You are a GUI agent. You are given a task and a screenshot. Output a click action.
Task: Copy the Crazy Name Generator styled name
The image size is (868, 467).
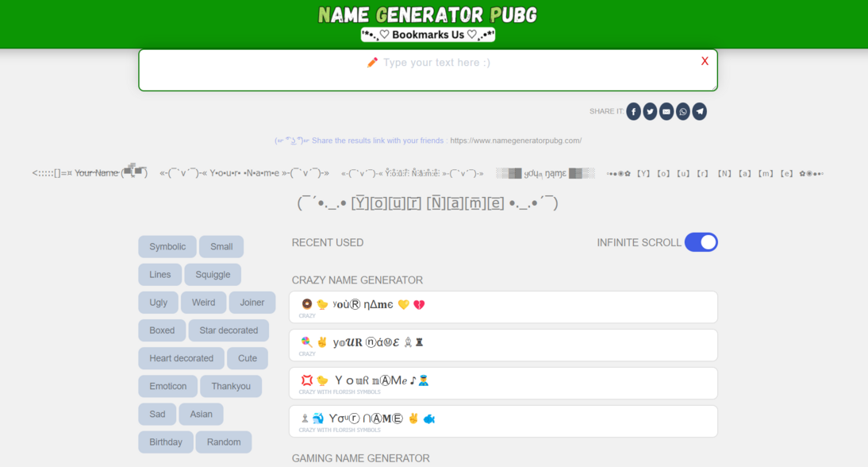coord(502,307)
